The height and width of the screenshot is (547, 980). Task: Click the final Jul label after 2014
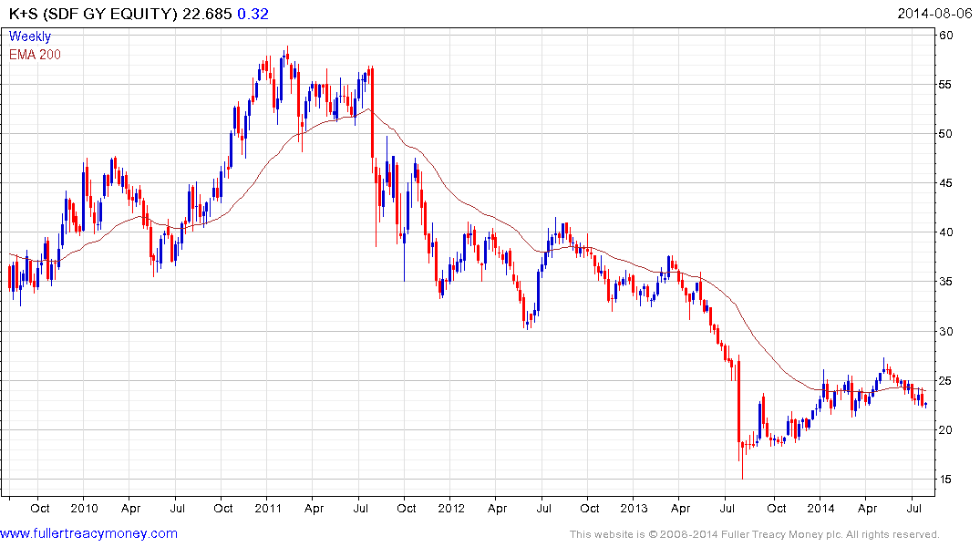pos(914,508)
